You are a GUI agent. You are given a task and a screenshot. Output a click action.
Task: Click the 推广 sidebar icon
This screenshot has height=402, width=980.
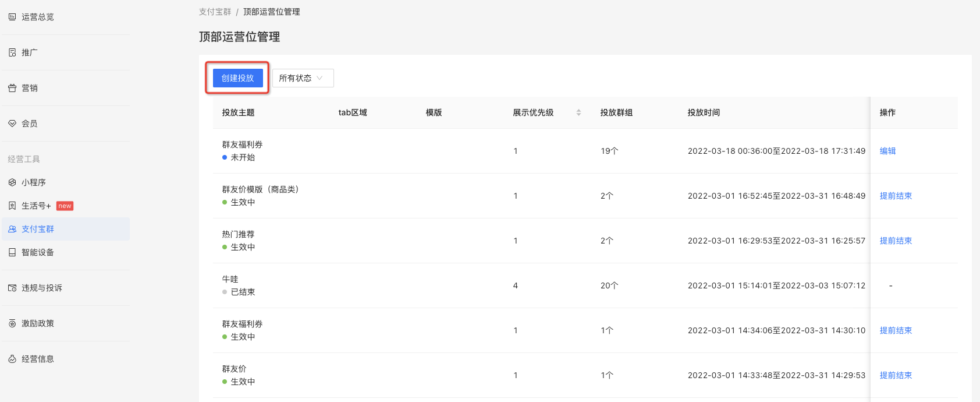(12, 52)
